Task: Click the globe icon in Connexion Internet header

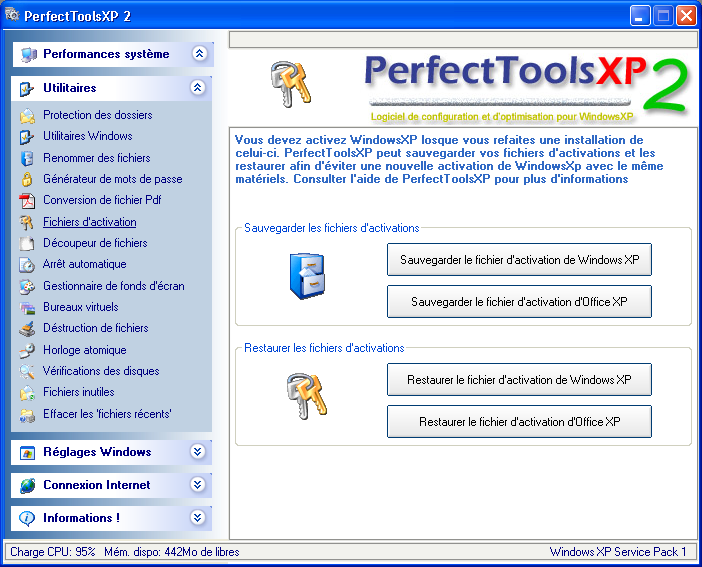Action: (x=27, y=485)
